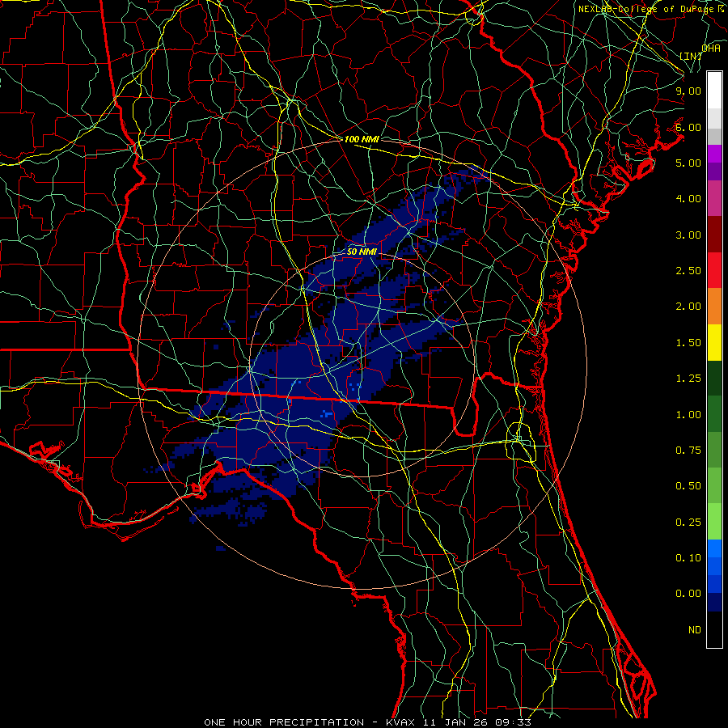Select the green 1.00 legend color block
Image resolution: width=728 pixels, height=728 pixels.
714,414
